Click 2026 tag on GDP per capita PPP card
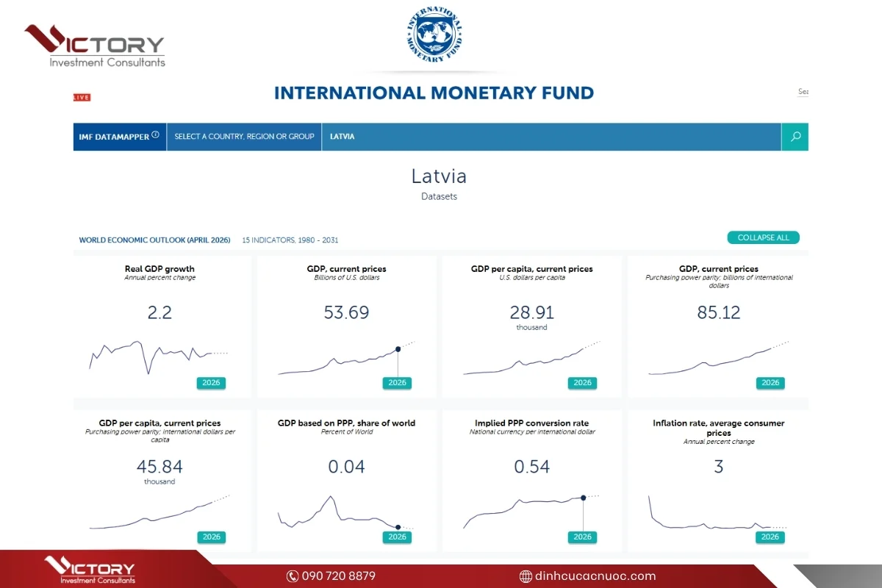The height and width of the screenshot is (588, 882). (x=212, y=537)
